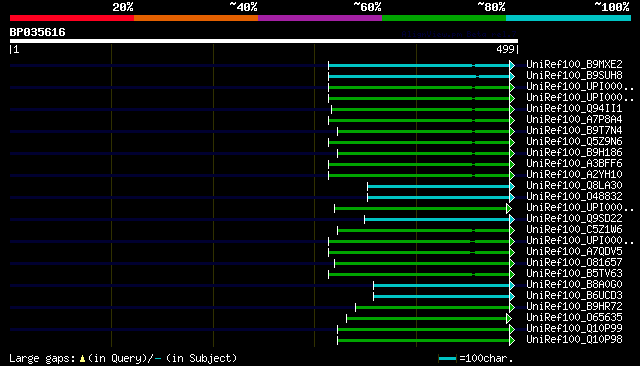Click the purple ~60% legend segment
Image resolution: width=640 pixels, height=366 pixels.
click(320, 18)
